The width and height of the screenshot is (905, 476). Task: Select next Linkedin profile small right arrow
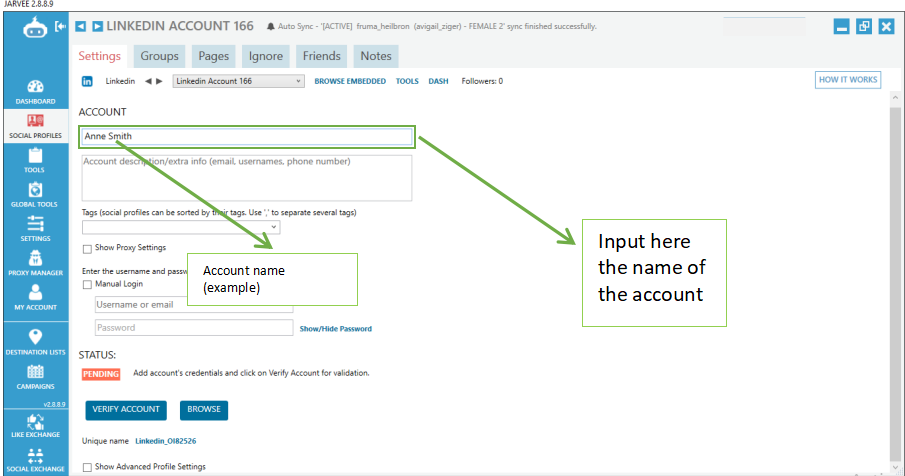coord(159,81)
